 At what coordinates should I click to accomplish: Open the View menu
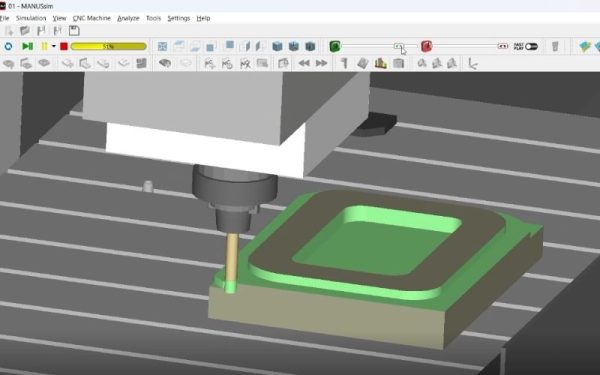pyautogui.click(x=59, y=18)
